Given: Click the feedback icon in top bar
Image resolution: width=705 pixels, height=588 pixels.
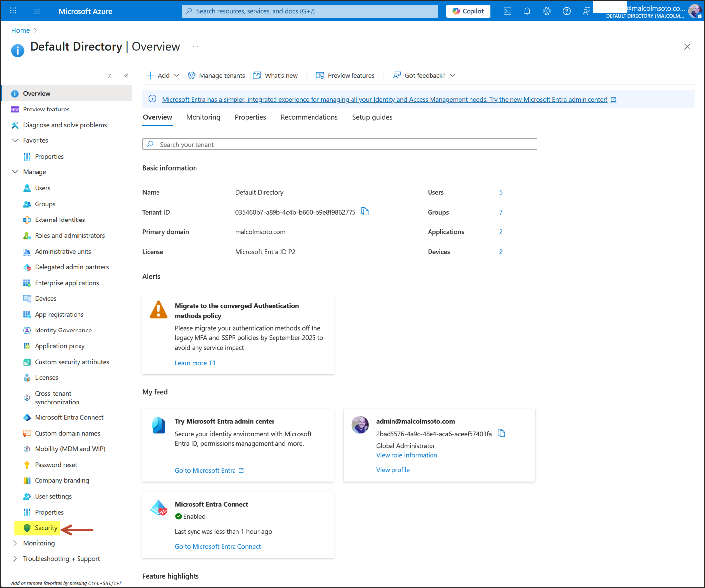Looking at the screenshot, I should 586,11.
